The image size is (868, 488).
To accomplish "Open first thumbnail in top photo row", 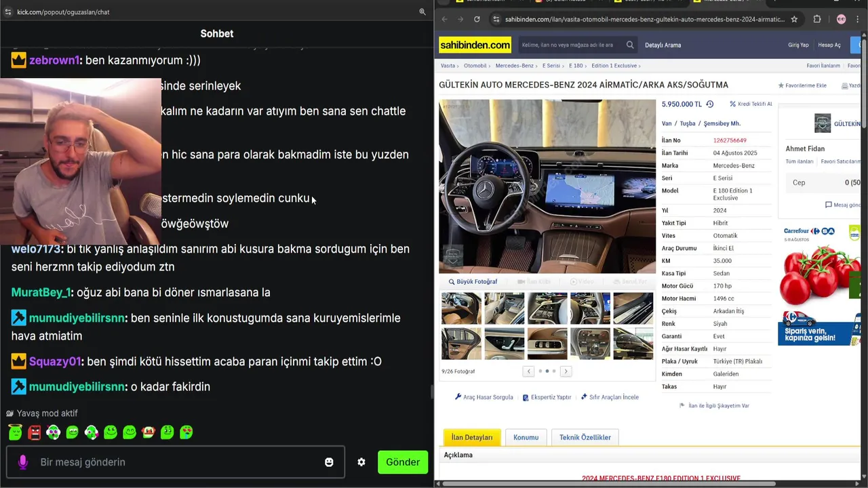I will click(461, 308).
